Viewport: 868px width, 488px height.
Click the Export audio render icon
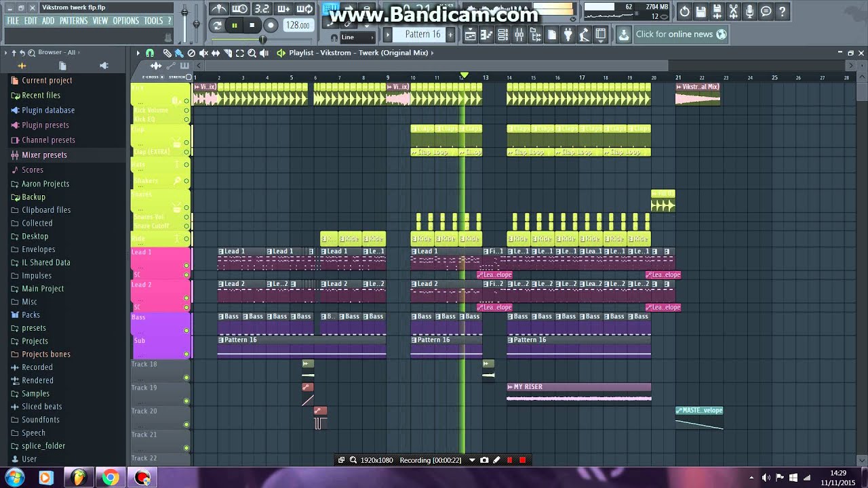(717, 12)
